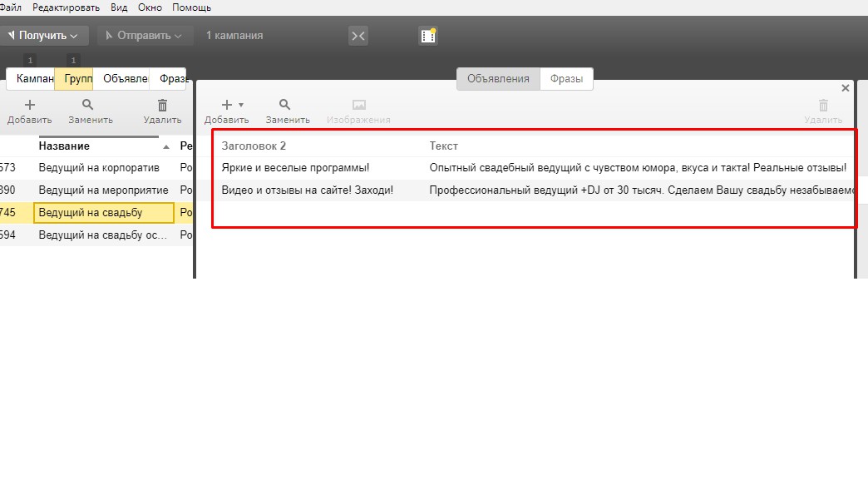
Task: Expand the Отправить dropdown button
Action: pos(145,36)
